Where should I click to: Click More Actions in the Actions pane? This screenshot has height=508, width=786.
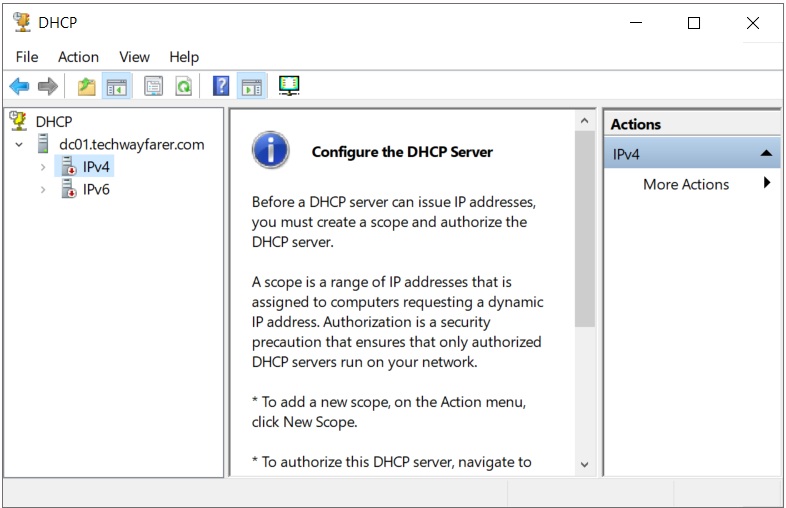[x=685, y=184]
